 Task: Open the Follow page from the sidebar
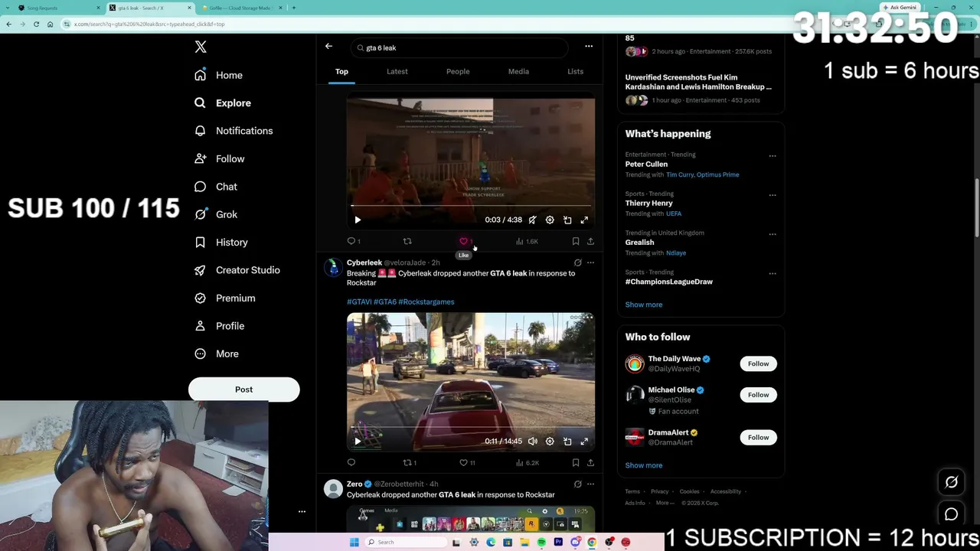pyautogui.click(x=219, y=158)
